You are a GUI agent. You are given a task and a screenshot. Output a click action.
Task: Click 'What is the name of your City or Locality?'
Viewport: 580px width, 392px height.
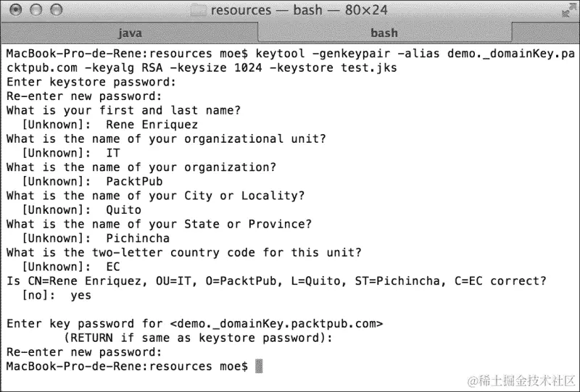click(x=155, y=196)
